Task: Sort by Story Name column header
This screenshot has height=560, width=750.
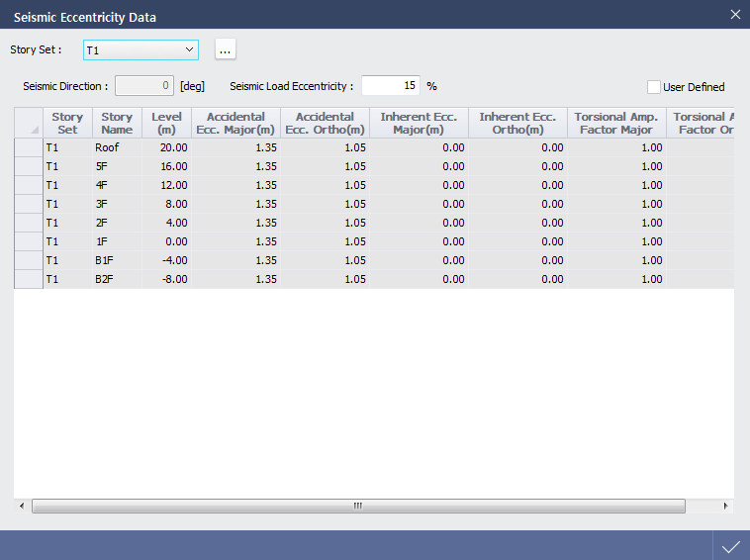Action: click(x=117, y=124)
